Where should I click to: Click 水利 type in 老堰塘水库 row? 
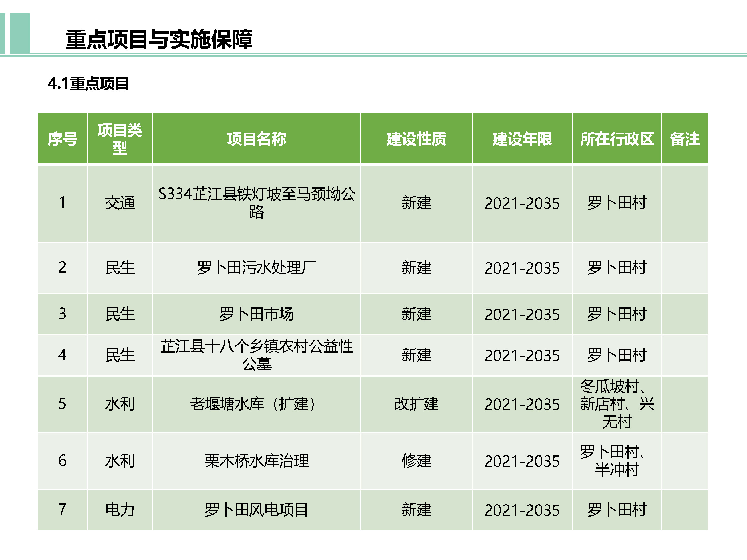[x=120, y=404]
